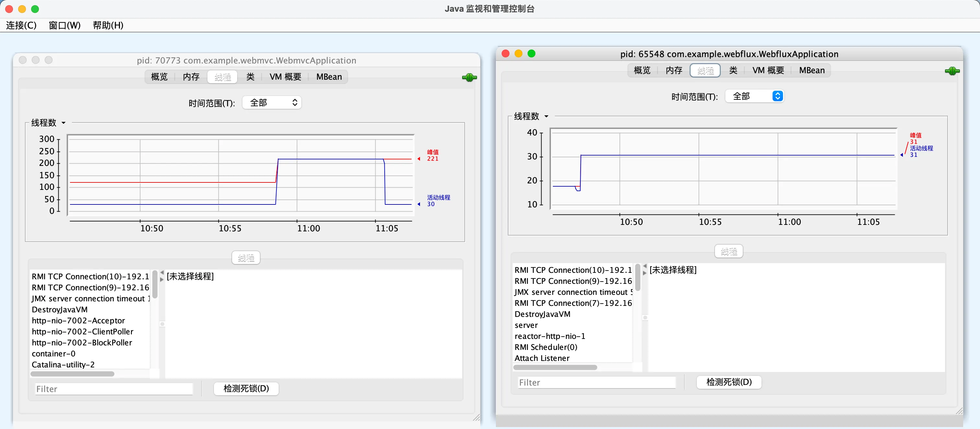
Task: Switch to 内存 tab in webflux window
Action: 674,70
